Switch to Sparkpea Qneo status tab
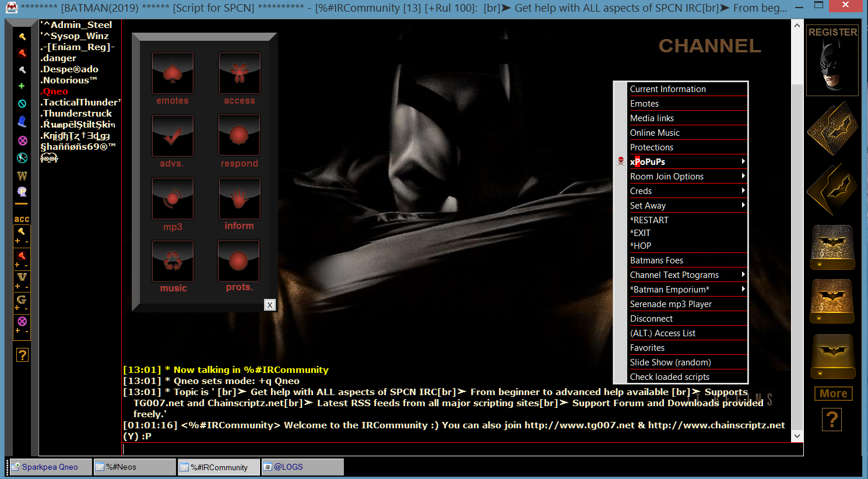Screen dimensions: 868x479 point(51,467)
